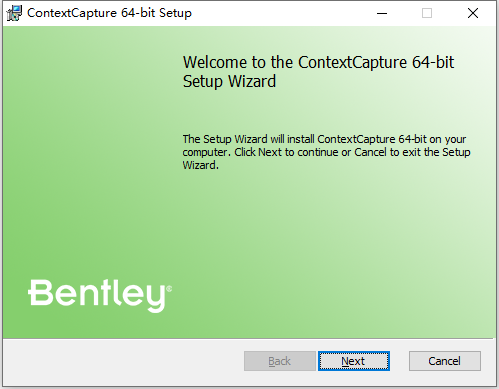Minimize the ContextCapture Setup window

(x=382, y=13)
